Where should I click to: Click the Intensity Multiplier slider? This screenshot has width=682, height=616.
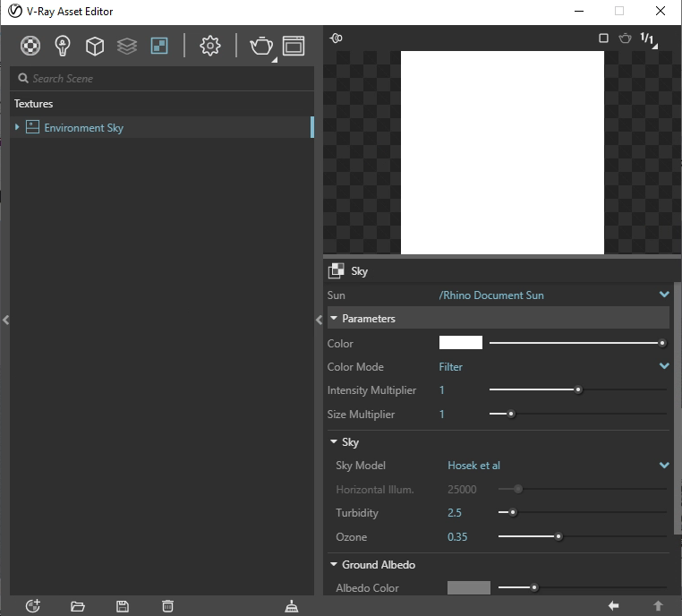tap(578, 389)
